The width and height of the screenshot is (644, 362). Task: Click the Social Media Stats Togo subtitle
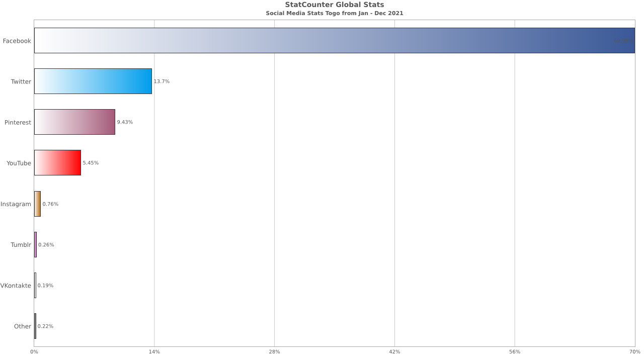pyautogui.click(x=334, y=13)
